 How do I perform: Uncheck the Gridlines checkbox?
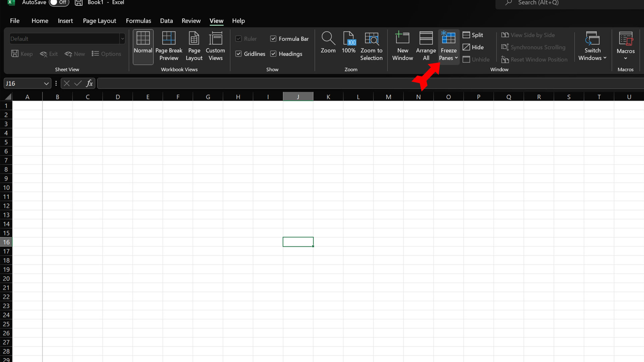click(x=238, y=54)
